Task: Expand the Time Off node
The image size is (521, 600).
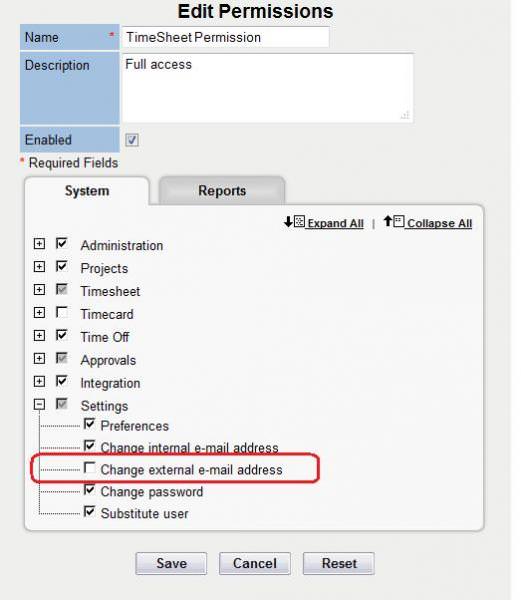Action: pos(39,336)
